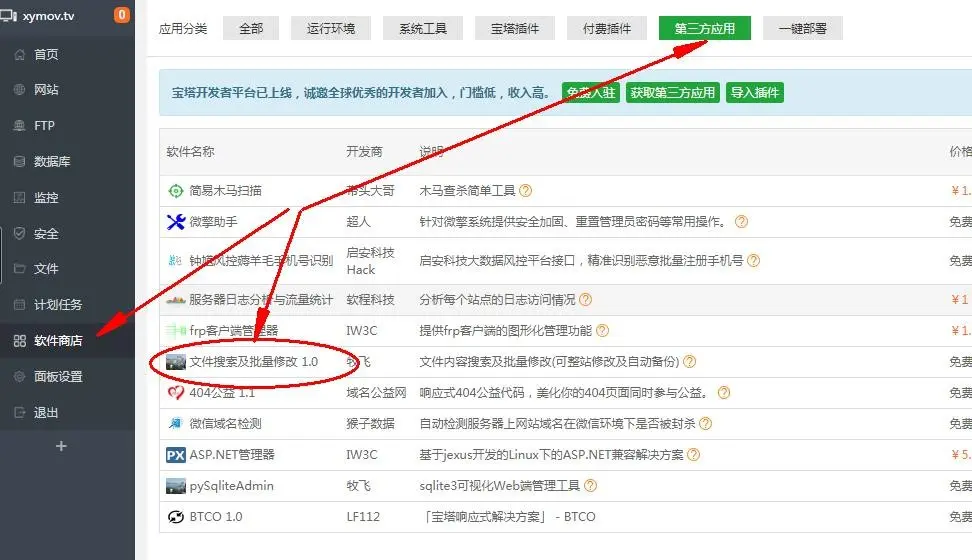
Task: Click the ASP.NET管理器 plugin name
Action: click(232, 455)
